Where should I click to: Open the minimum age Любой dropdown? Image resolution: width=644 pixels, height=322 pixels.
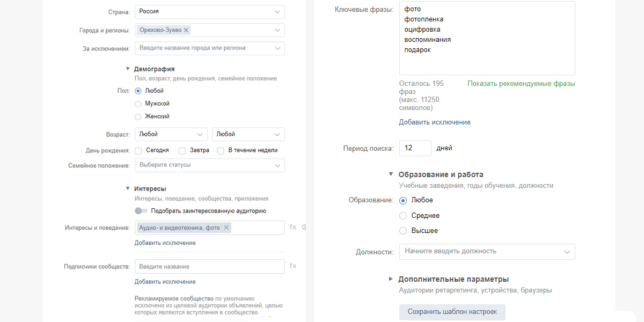coord(171,134)
